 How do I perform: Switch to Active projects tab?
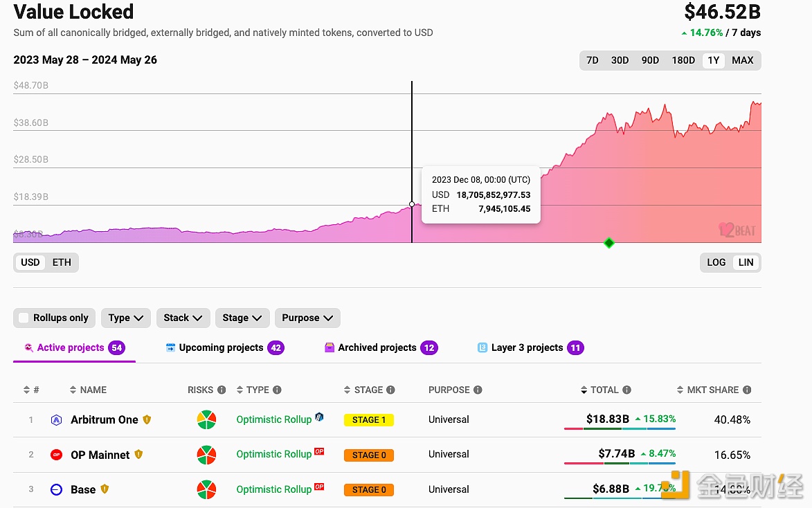click(75, 347)
